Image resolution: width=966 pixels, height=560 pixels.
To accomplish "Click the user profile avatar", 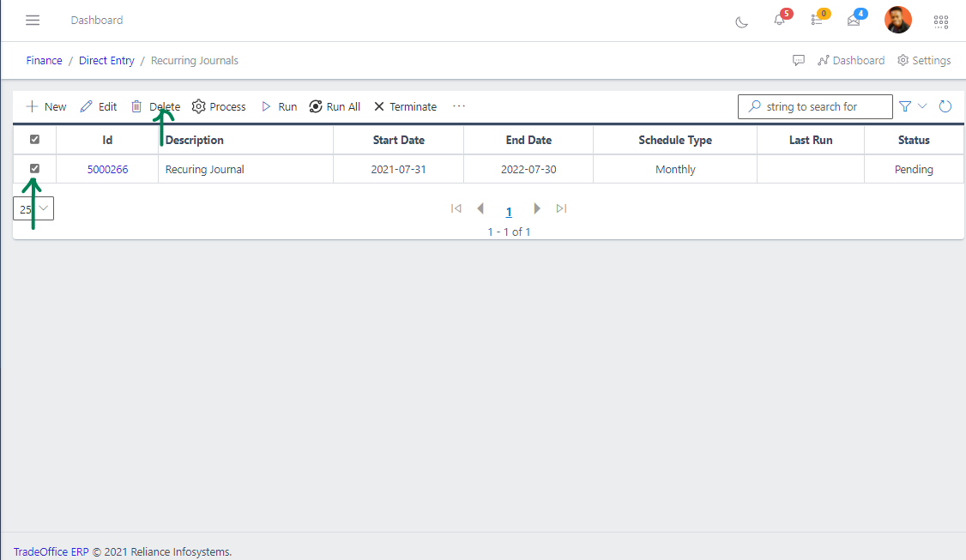I will tap(898, 20).
